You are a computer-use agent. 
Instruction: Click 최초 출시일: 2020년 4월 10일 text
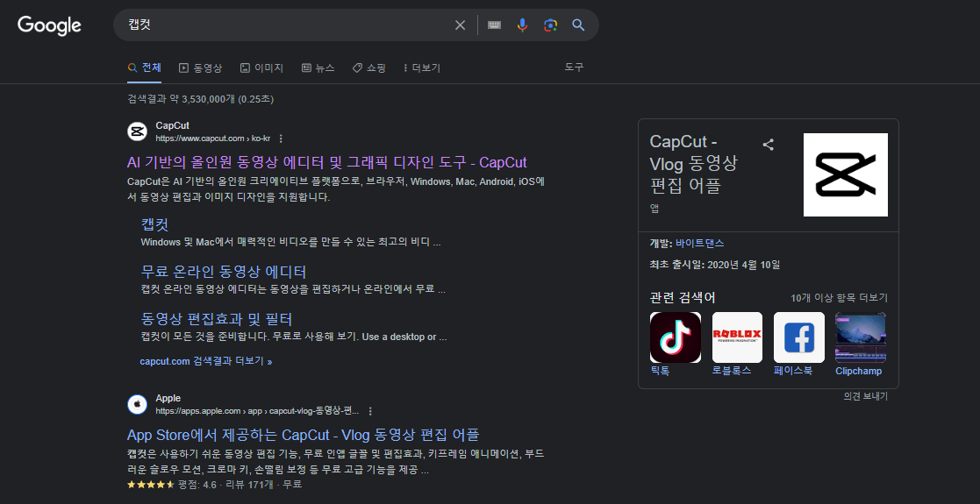(x=715, y=265)
